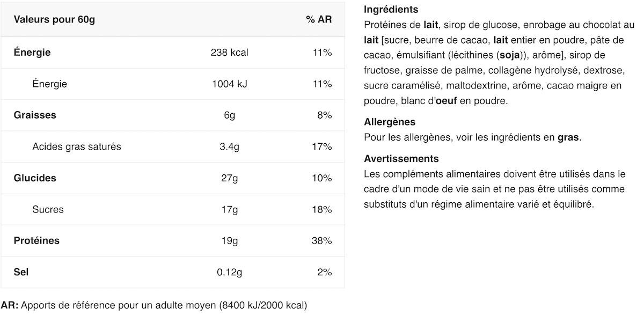
Task: Click the bold 'oeuf' allergen word
Action: (x=447, y=101)
